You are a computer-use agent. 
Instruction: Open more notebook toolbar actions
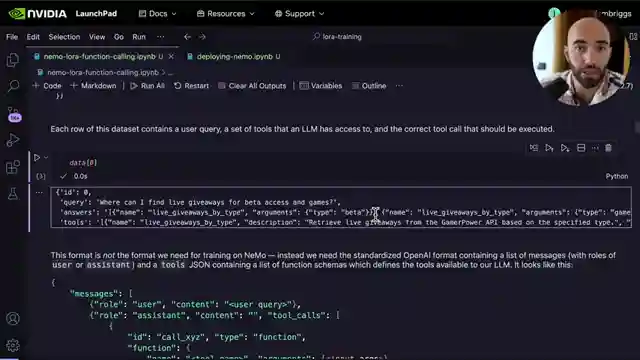(x=399, y=86)
